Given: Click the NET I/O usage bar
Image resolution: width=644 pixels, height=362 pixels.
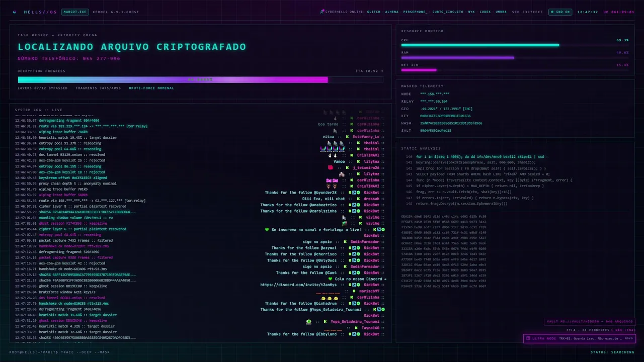Looking at the screenshot, I should (x=515, y=70).
